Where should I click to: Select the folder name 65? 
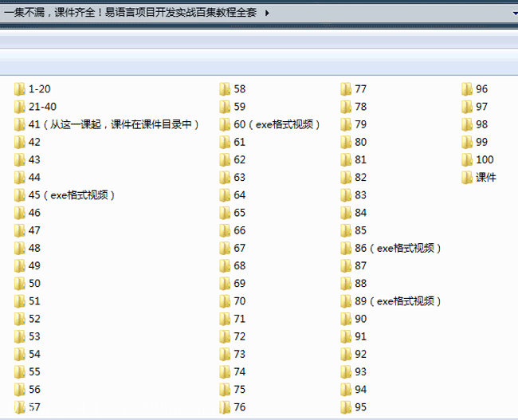click(x=240, y=213)
